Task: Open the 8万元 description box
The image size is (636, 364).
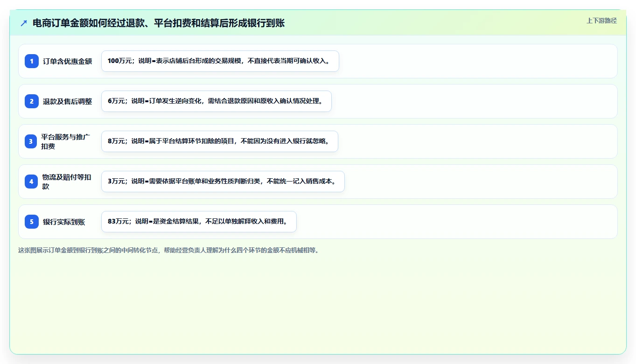Action: [x=220, y=141]
